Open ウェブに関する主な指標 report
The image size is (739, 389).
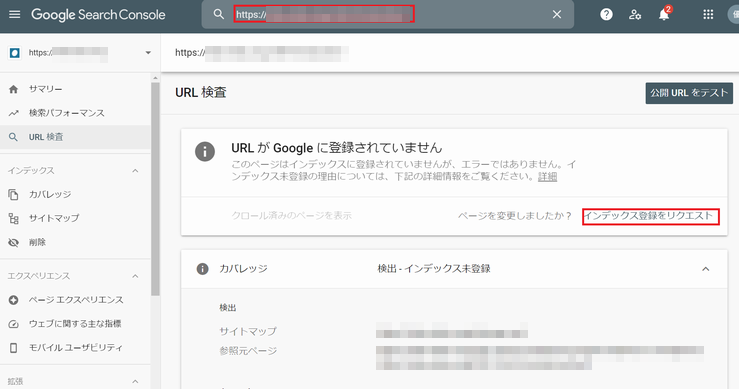point(75,324)
